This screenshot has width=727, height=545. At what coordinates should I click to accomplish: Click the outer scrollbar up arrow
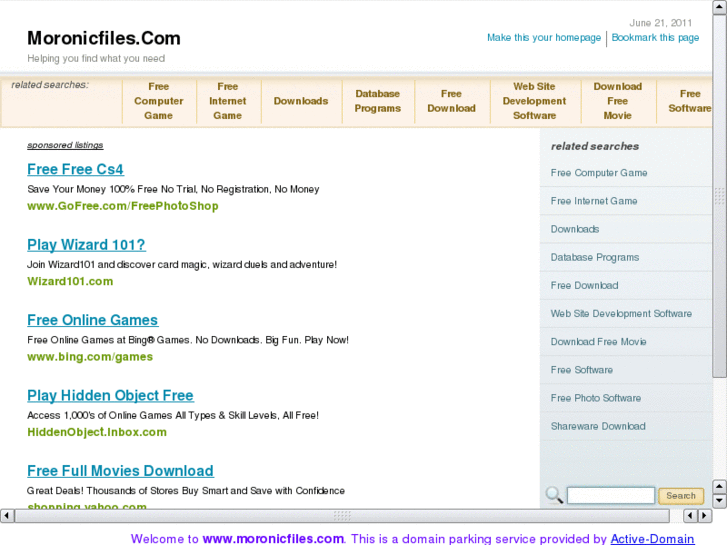[x=720, y=7]
